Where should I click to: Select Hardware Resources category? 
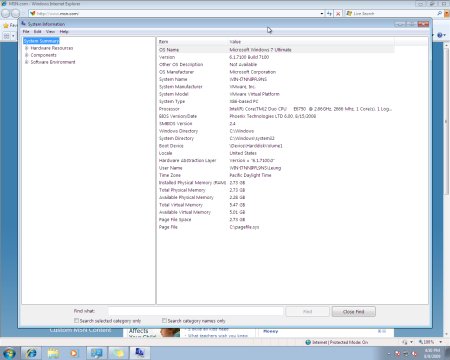[x=52, y=48]
